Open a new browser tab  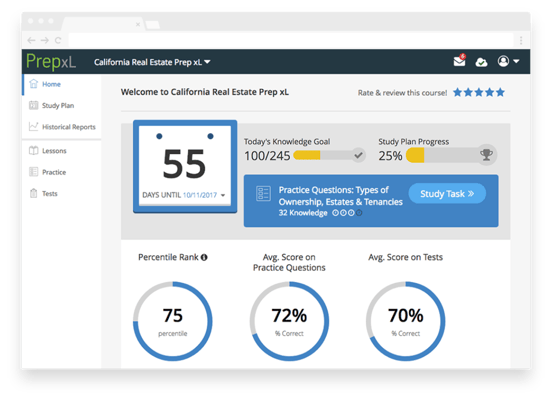tap(153, 25)
